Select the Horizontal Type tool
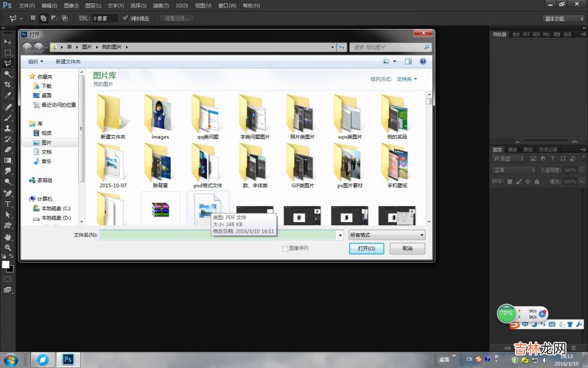 pos(8,204)
